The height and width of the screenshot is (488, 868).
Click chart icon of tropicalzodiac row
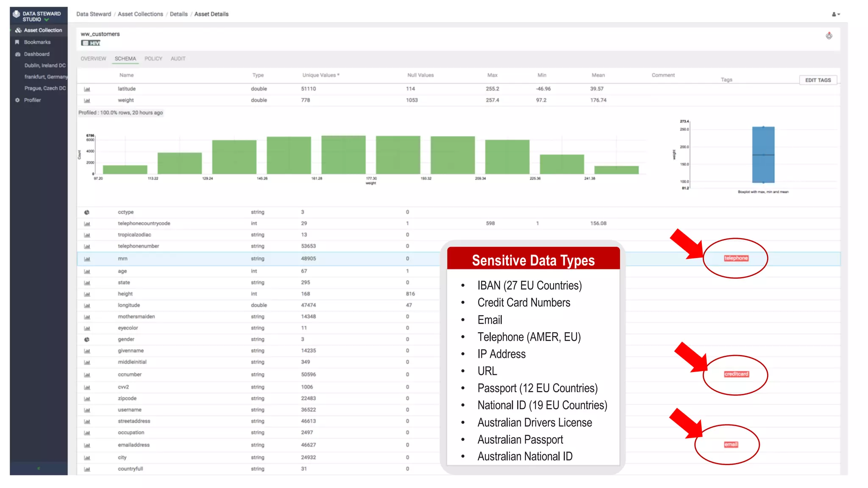[87, 235]
